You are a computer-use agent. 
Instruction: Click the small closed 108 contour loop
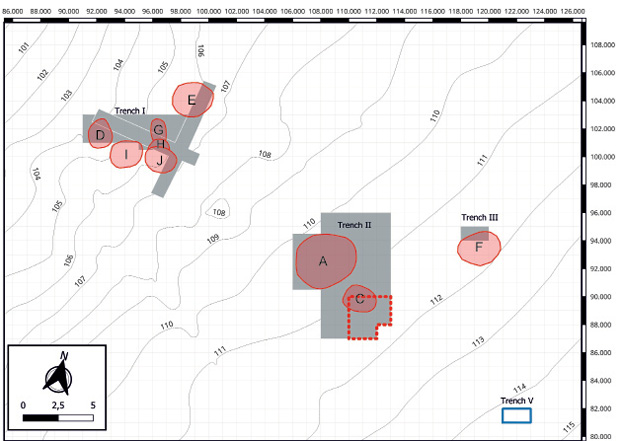219,210
